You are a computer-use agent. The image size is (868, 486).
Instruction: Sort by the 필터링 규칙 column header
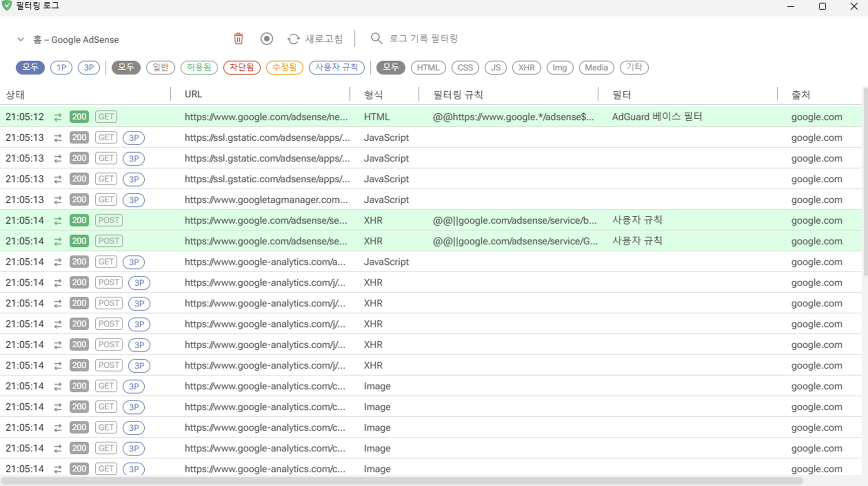[x=458, y=94]
